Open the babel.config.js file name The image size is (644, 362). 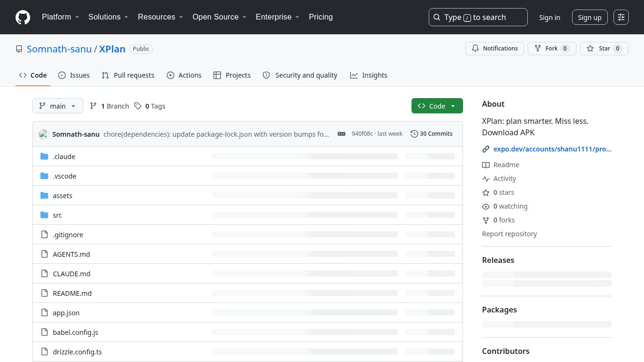[75, 332]
